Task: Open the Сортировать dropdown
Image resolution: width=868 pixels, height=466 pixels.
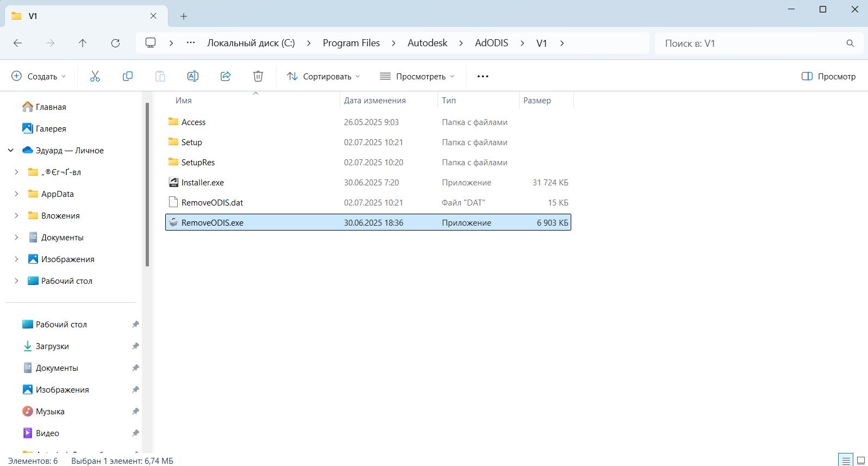Action: 323,76
